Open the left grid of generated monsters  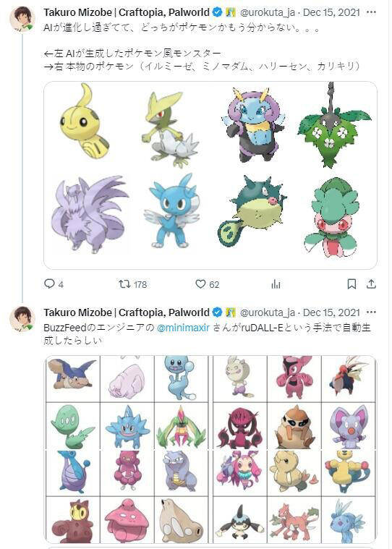(127, 450)
